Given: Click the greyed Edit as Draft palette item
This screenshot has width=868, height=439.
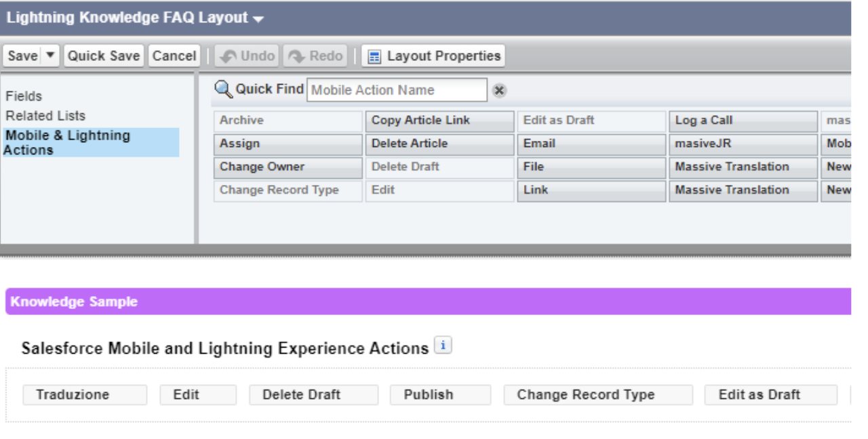Looking at the screenshot, I should point(592,121).
